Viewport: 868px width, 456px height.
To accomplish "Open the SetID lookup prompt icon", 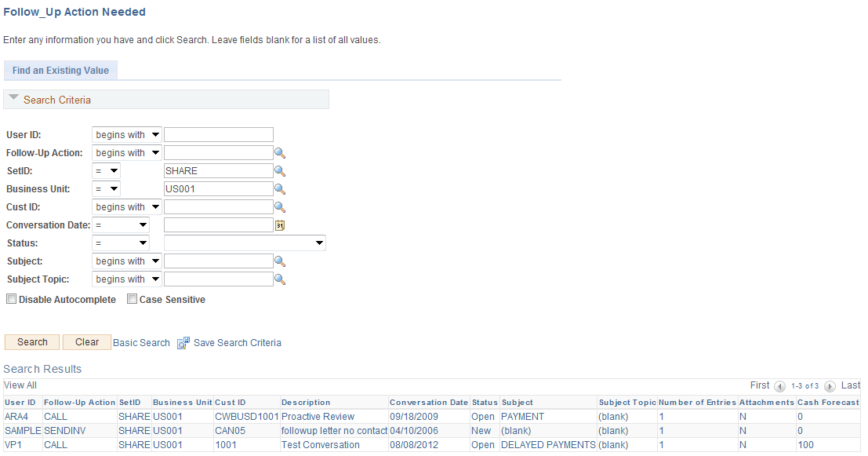I will click(280, 170).
